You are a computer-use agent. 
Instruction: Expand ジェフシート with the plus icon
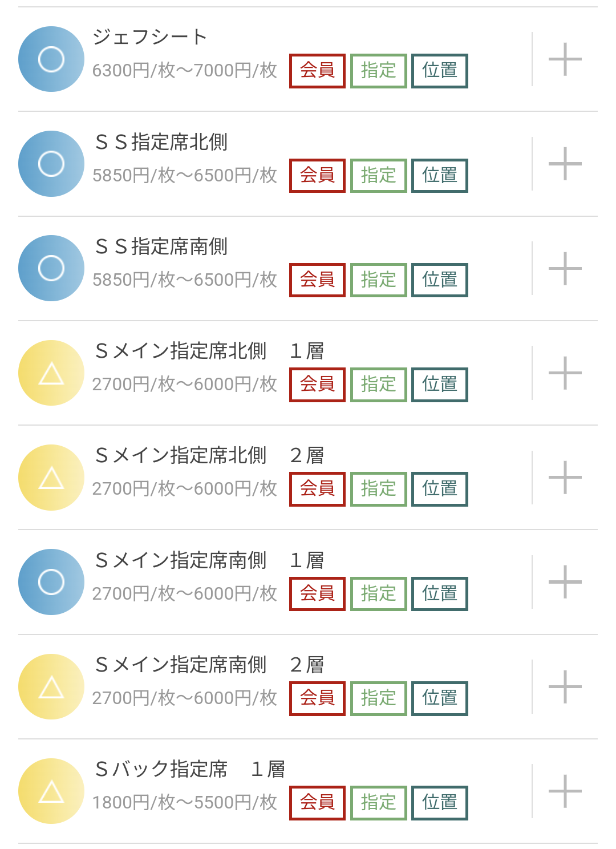[565, 59]
